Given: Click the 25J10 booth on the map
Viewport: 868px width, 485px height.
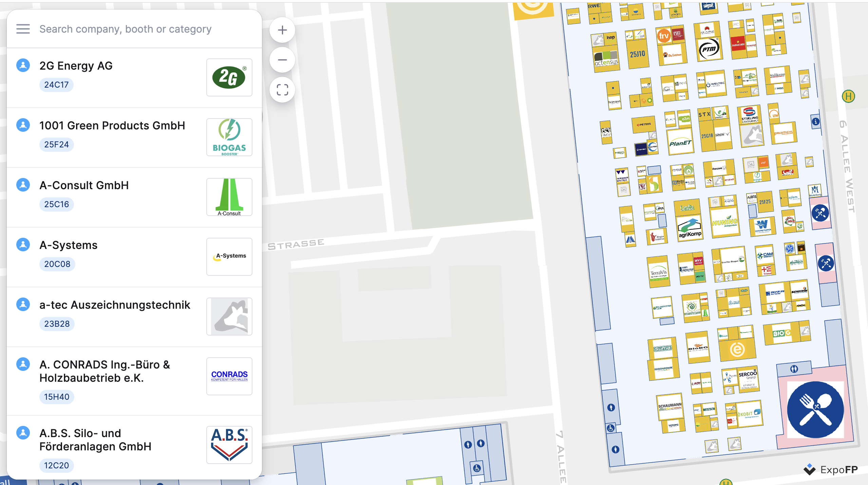Looking at the screenshot, I should click(x=637, y=54).
